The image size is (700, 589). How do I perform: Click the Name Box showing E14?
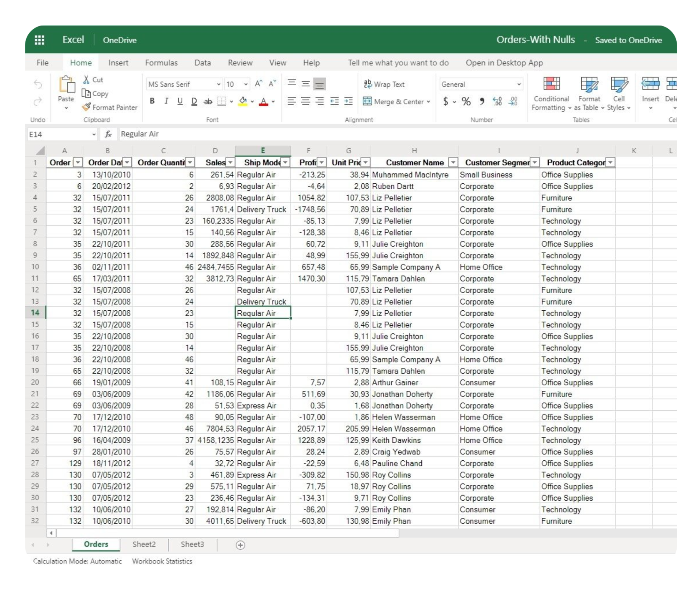[x=58, y=134]
